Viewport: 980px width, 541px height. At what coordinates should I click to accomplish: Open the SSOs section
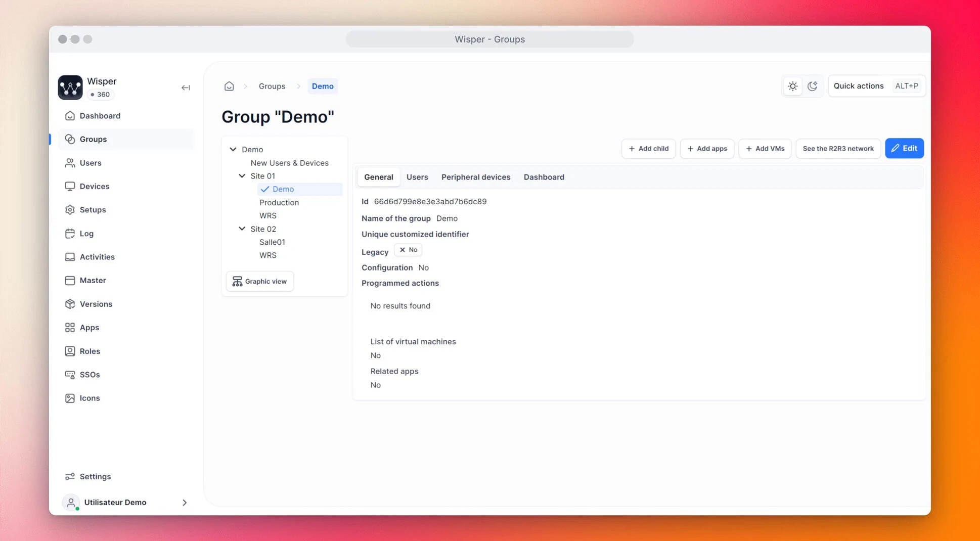tap(89, 374)
